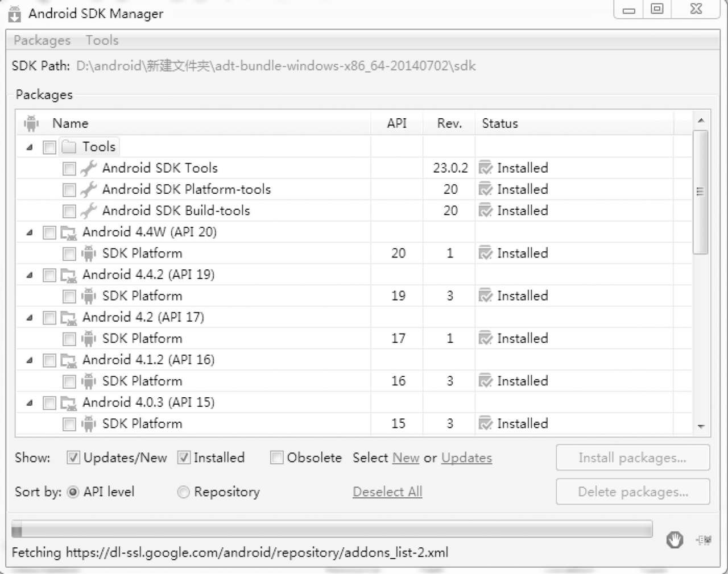Click the API column header
This screenshot has height=574, width=728.
397,123
